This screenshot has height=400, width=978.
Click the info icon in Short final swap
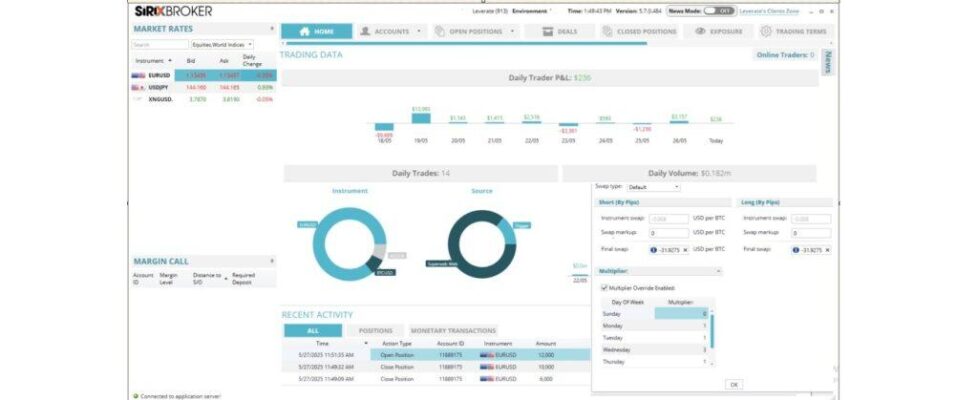pyautogui.click(x=653, y=249)
